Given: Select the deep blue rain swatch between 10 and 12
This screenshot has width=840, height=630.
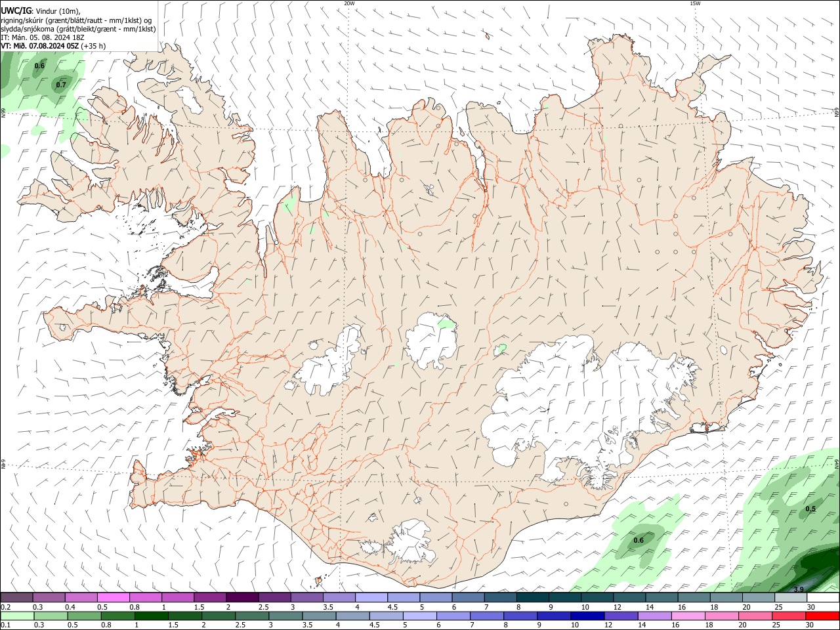Looking at the screenshot, I should pos(586,616).
